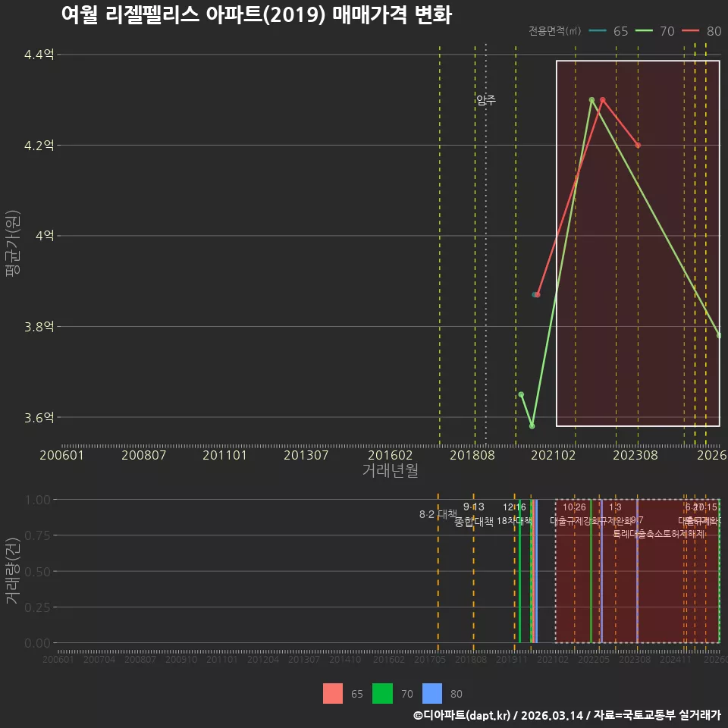Click 202205 on the volume chart x-axis
This screenshot has height=728, width=728.
593,659
